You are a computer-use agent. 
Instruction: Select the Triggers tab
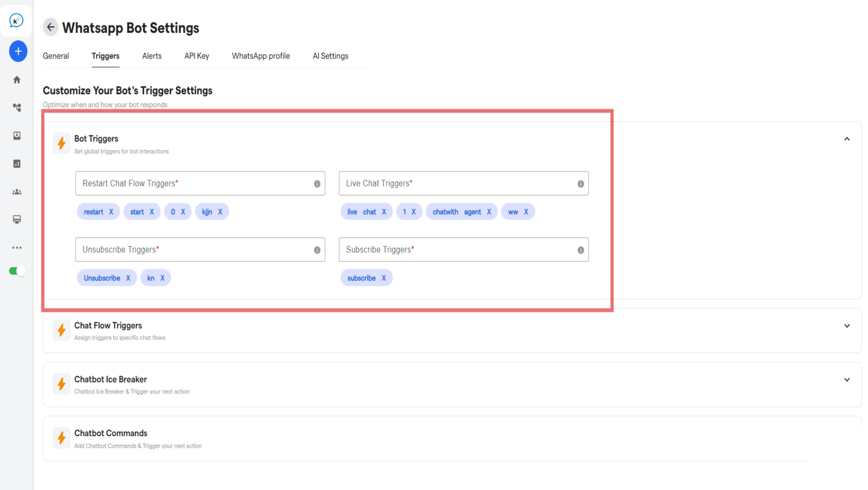pyautogui.click(x=105, y=56)
